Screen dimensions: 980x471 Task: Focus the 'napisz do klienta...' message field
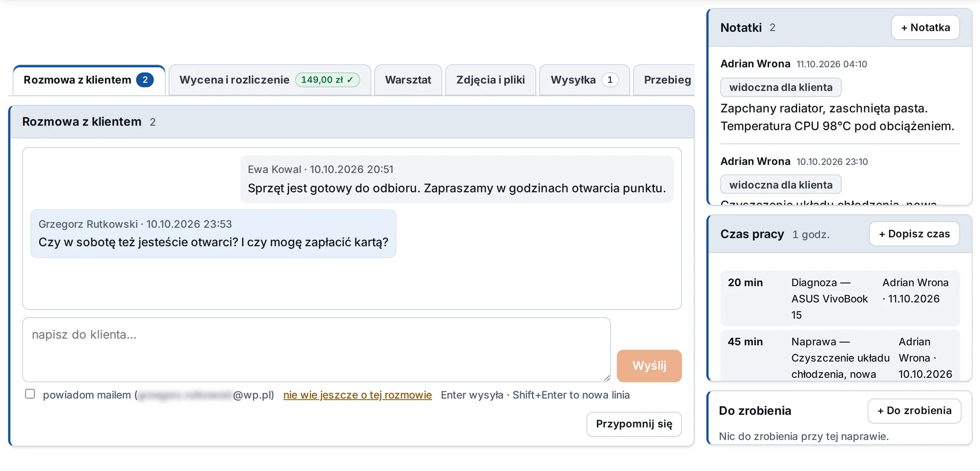317,350
